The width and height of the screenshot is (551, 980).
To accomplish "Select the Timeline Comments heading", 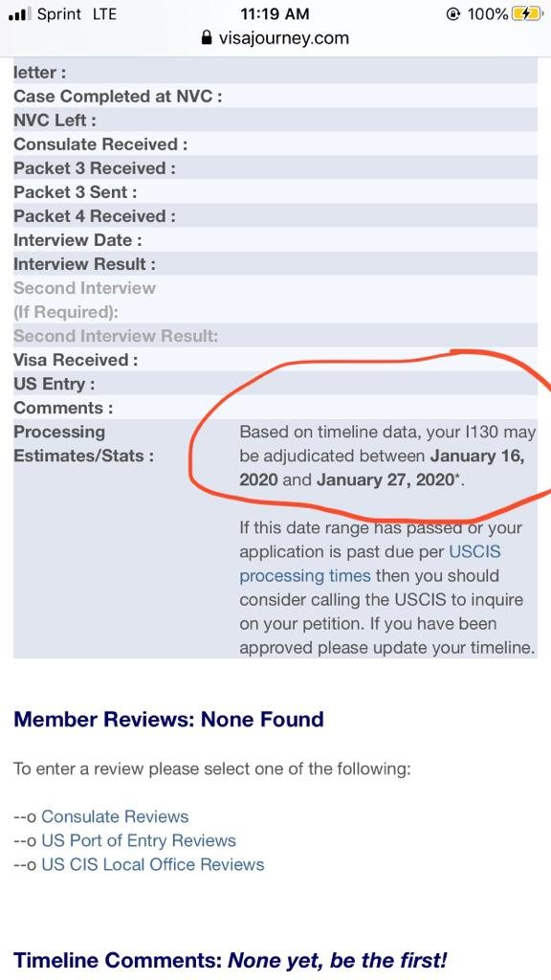I will tap(231, 960).
